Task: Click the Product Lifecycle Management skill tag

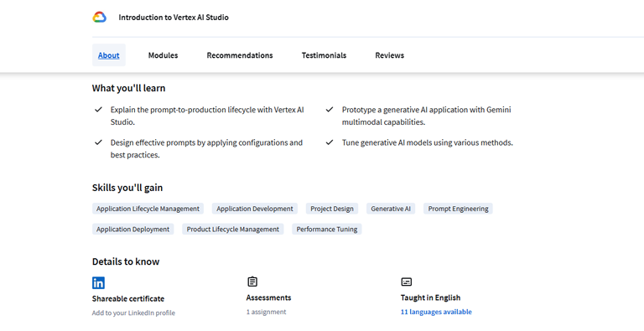Action: point(233,229)
